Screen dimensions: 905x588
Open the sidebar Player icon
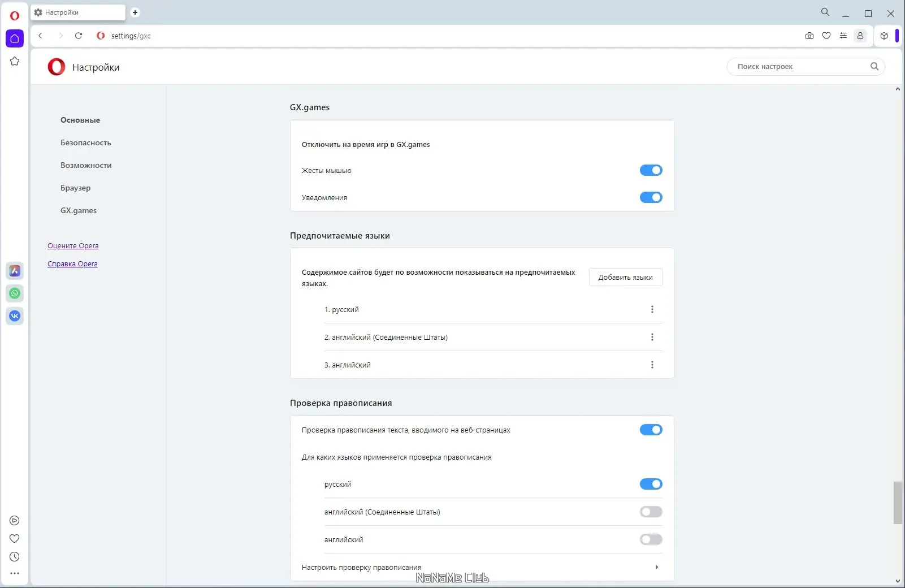pos(15,521)
